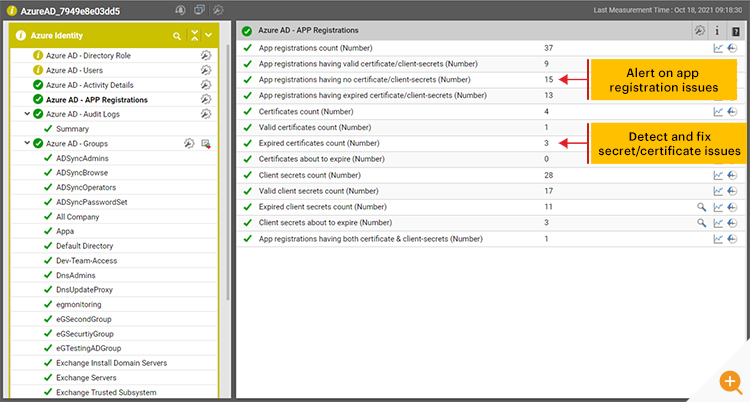Open graph for Client secrets about to expire
Screen dimensions: 750x402
point(718,223)
